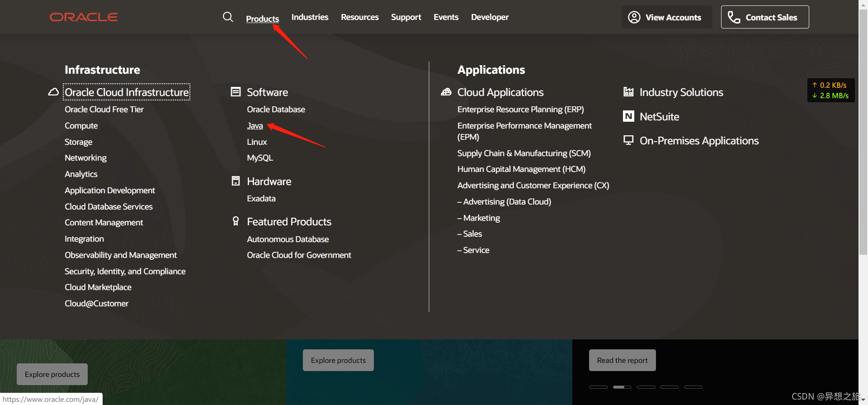Click the Hardware section icon

236,181
